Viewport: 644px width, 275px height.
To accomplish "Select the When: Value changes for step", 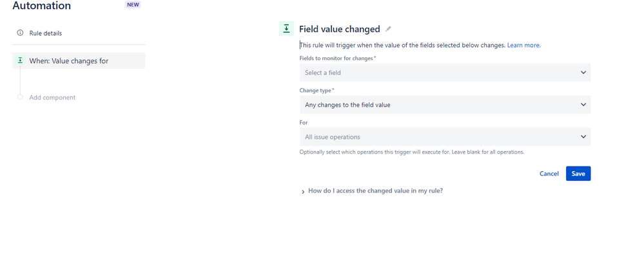I will (x=79, y=61).
